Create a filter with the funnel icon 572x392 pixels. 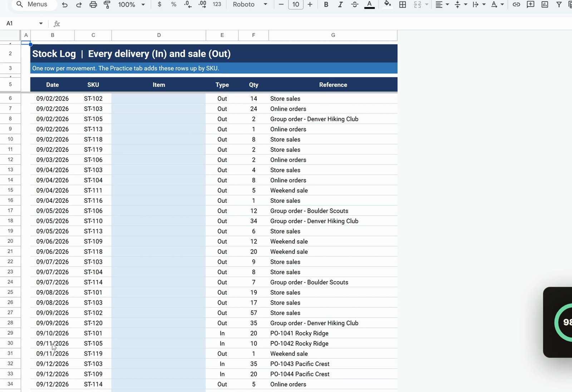559,4
